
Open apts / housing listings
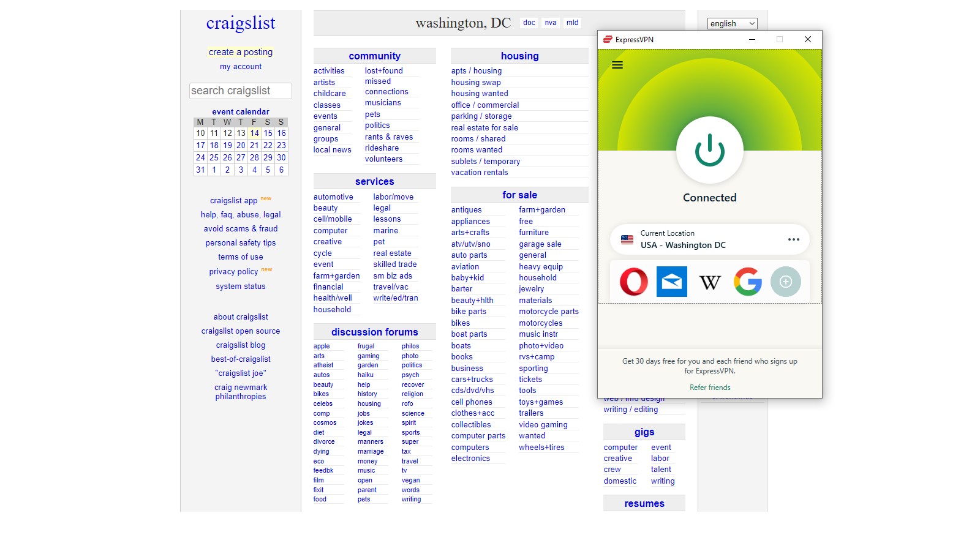(477, 71)
